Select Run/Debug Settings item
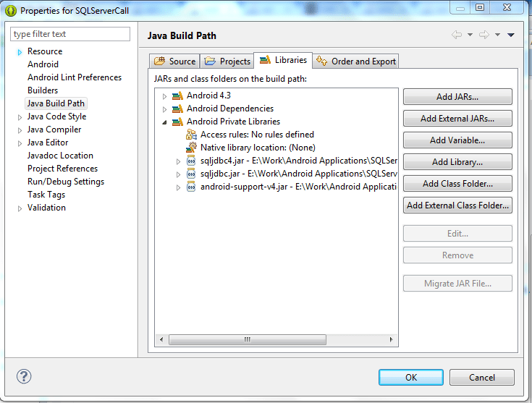Viewport: 532px width, 403px height. pyautogui.click(x=66, y=182)
